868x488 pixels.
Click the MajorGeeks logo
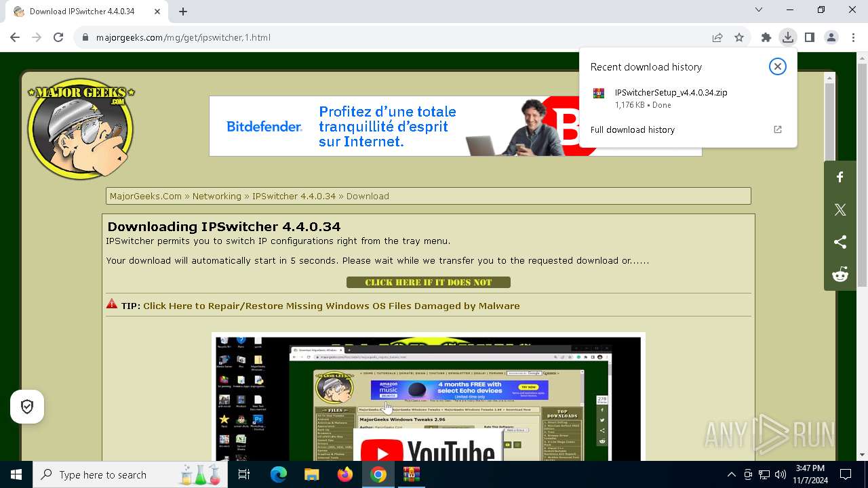pos(81,129)
